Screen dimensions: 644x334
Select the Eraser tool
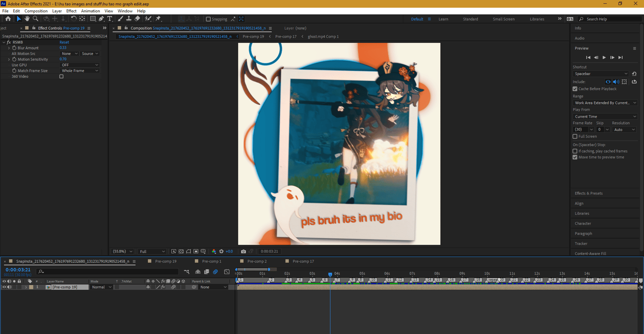click(x=137, y=19)
